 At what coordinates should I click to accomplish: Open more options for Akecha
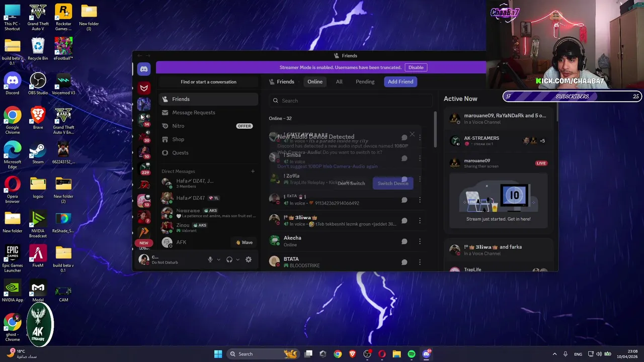[420, 242]
